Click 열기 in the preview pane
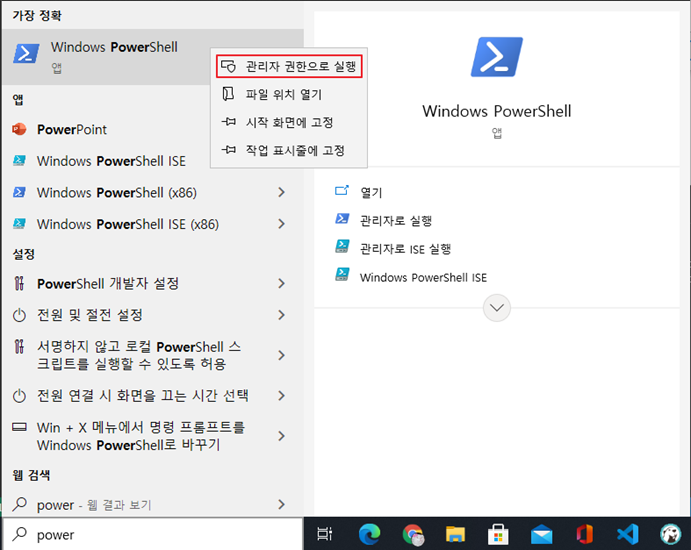This screenshot has height=550, width=691. (x=371, y=192)
